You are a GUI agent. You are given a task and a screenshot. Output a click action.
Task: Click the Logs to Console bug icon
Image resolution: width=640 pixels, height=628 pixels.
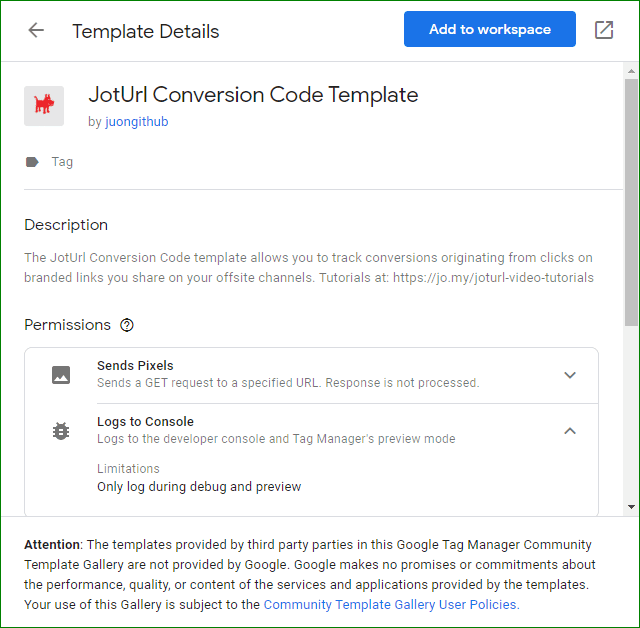tap(61, 431)
